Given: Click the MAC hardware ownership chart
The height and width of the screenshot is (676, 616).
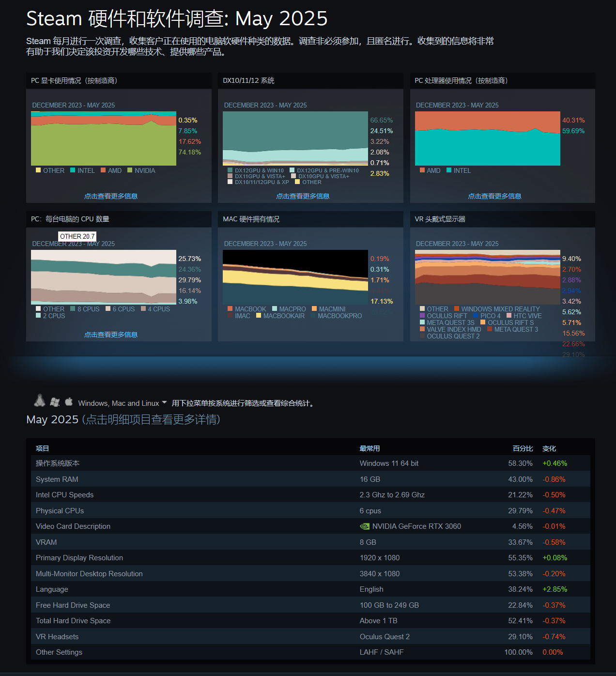Looking at the screenshot, I should pyautogui.click(x=295, y=277).
